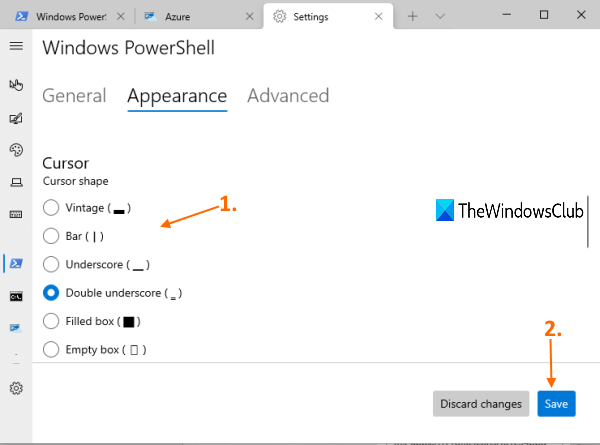This screenshot has height=445, width=600.
Task: Open the Actions keyboard icon
Action: (x=16, y=214)
